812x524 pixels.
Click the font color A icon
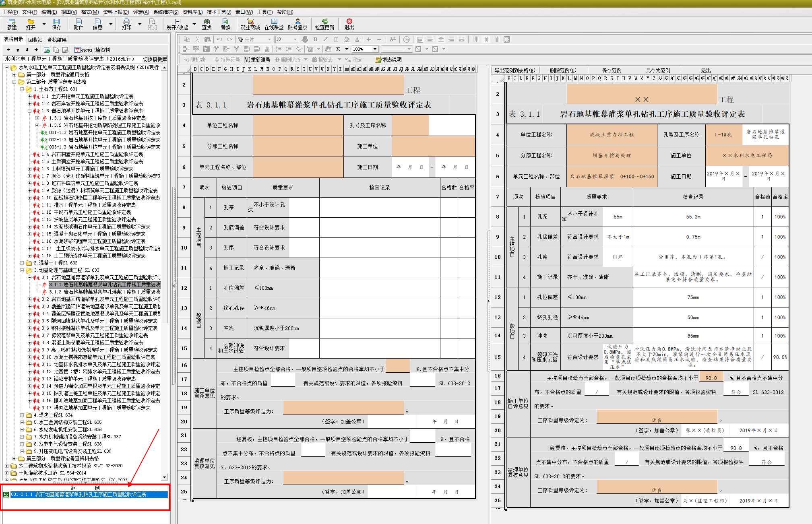click(x=357, y=39)
